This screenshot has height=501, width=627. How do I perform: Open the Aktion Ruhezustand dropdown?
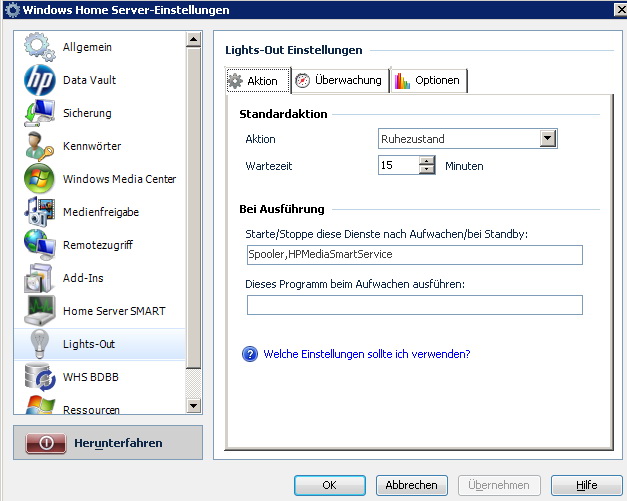click(467, 139)
